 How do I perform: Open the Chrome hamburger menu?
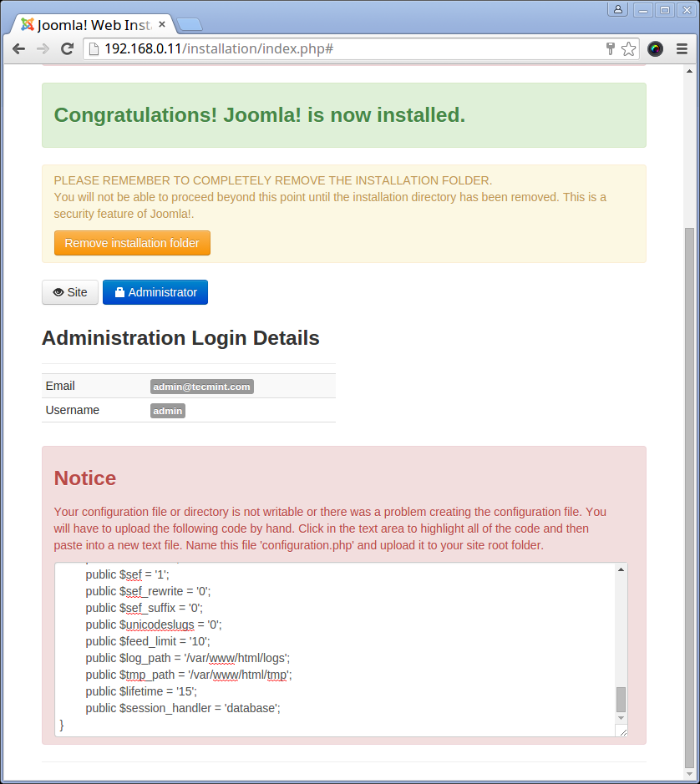point(682,48)
